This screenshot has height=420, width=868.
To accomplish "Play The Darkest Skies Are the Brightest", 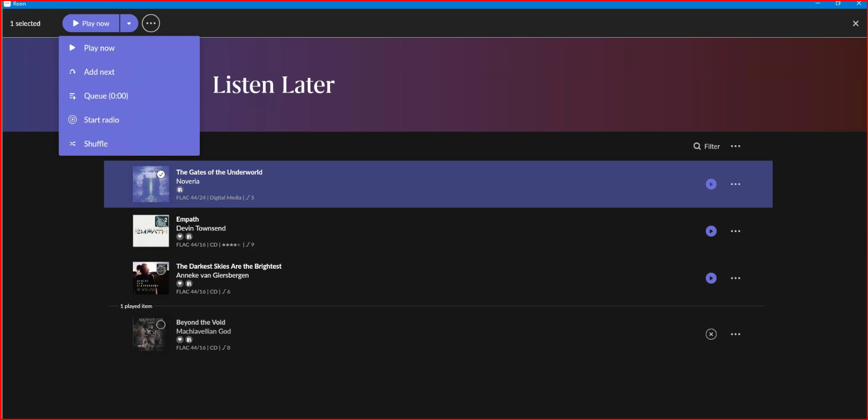I will pyautogui.click(x=711, y=278).
